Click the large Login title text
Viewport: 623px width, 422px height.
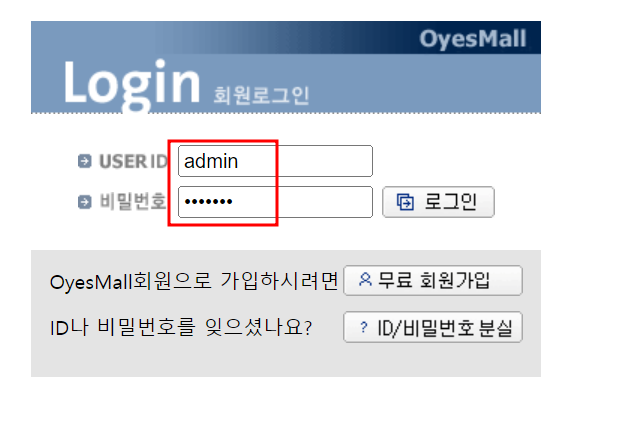pos(132,83)
